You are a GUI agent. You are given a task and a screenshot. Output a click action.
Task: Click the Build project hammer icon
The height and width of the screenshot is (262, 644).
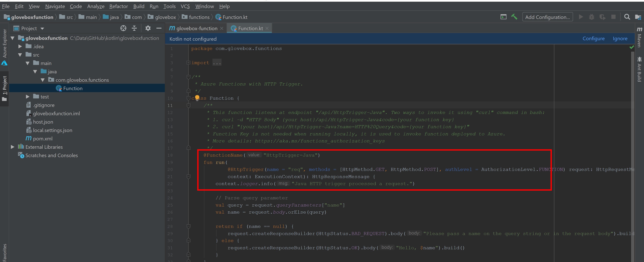point(514,17)
